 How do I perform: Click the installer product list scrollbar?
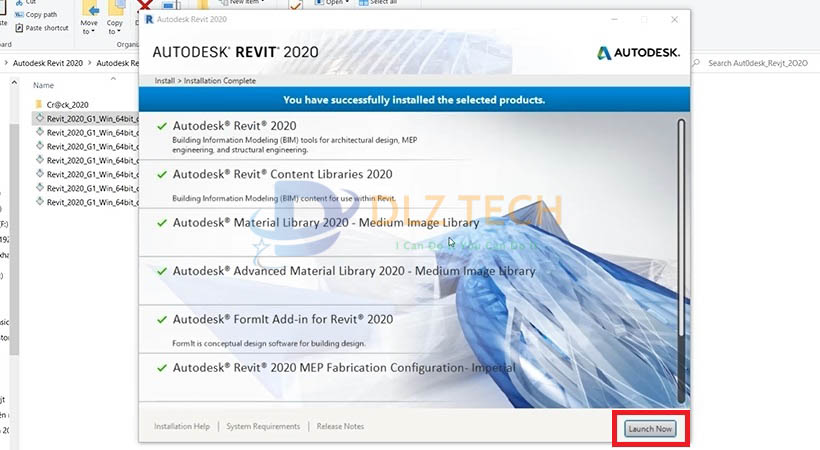(x=681, y=261)
